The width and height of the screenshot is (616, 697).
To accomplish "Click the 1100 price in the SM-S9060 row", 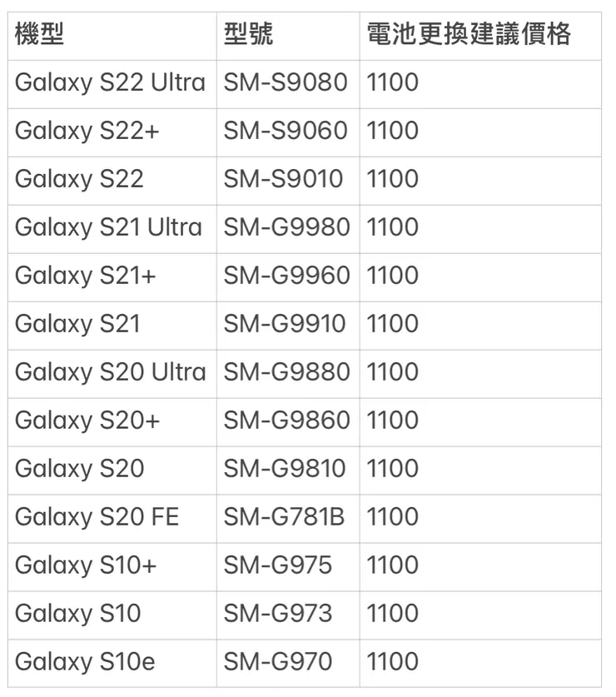I will point(392,132).
